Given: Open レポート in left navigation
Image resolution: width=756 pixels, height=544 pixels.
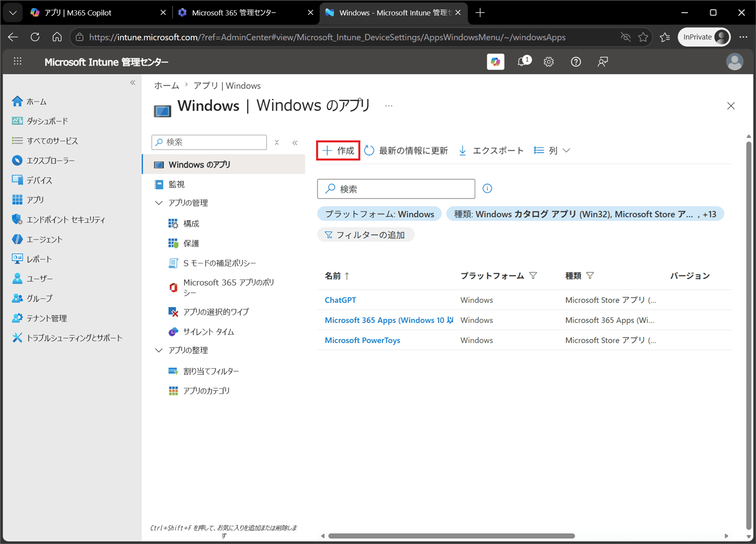Looking at the screenshot, I should click(32, 259).
